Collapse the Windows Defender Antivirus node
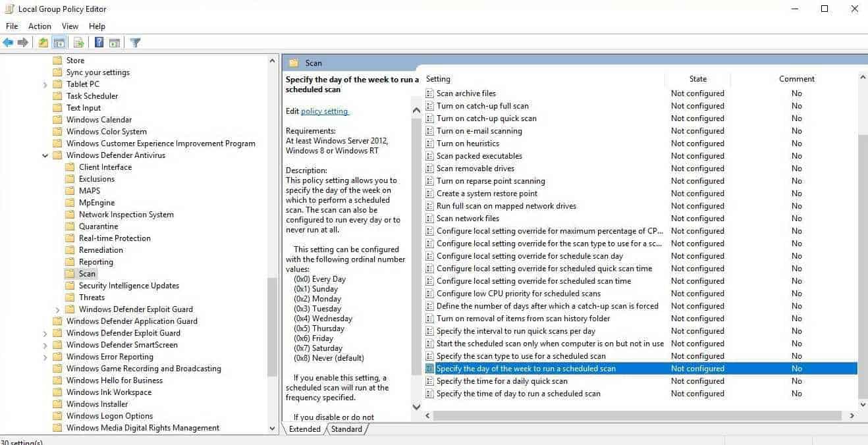Image resolution: width=868 pixels, height=445 pixels. pos(45,155)
